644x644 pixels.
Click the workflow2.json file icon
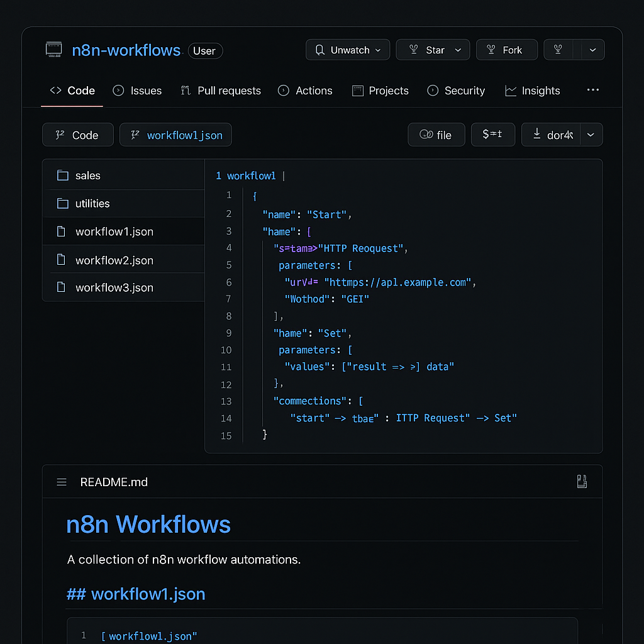(x=61, y=260)
